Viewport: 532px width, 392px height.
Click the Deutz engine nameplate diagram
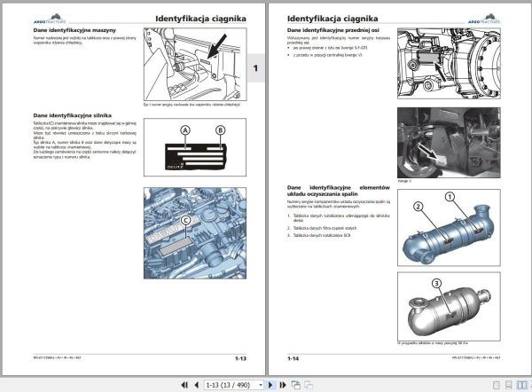click(x=195, y=147)
